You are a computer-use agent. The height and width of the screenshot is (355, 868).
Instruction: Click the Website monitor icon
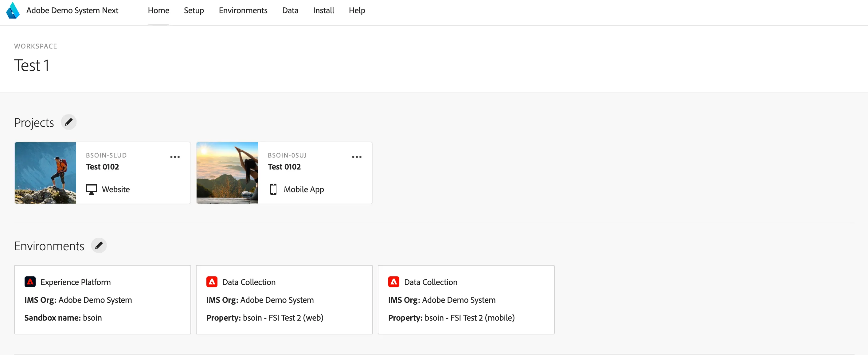tap(91, 189)
